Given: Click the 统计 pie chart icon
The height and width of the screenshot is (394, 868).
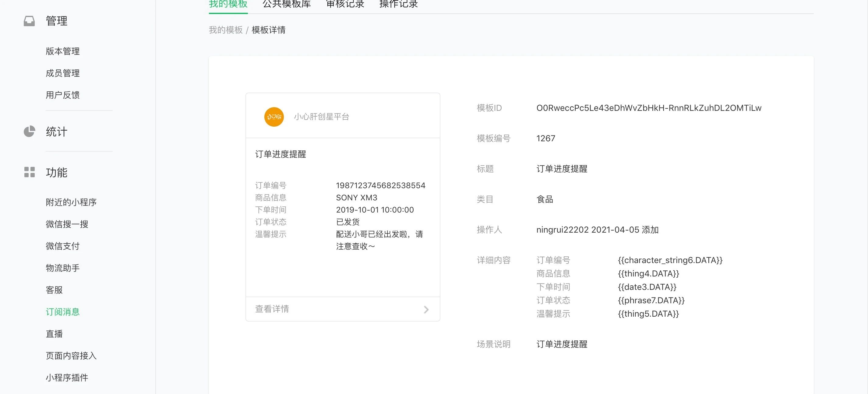Looking at the screenshot, I should pos(29,131).
